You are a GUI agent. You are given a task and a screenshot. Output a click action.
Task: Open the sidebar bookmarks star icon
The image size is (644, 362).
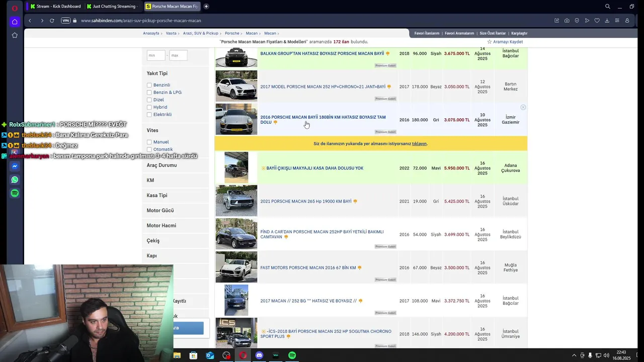coord(15,35)
